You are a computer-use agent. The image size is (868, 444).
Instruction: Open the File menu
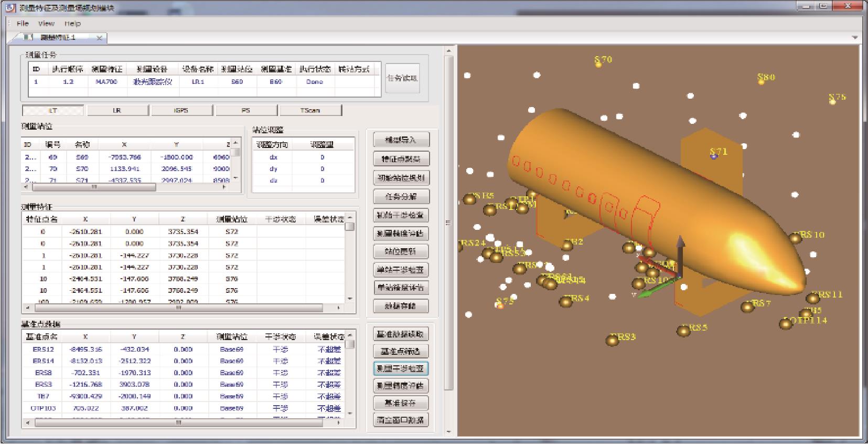(x=23, y=23)
